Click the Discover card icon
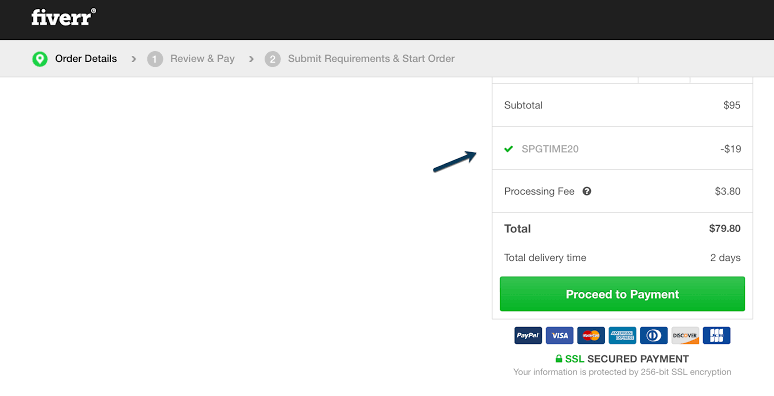This screenshot has height=396, width=774. pyautogui.click(x=685, y=335)
